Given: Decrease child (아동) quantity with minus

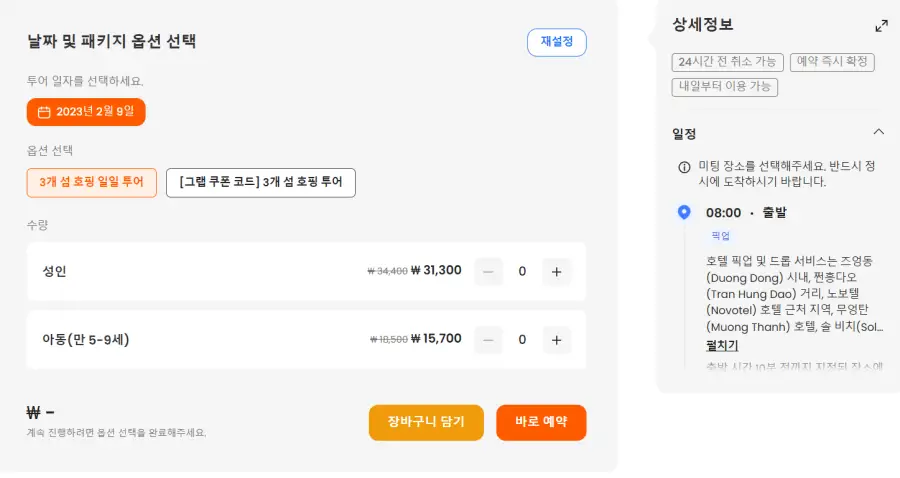Looking at the screenshot, I should tap(488, 340).
